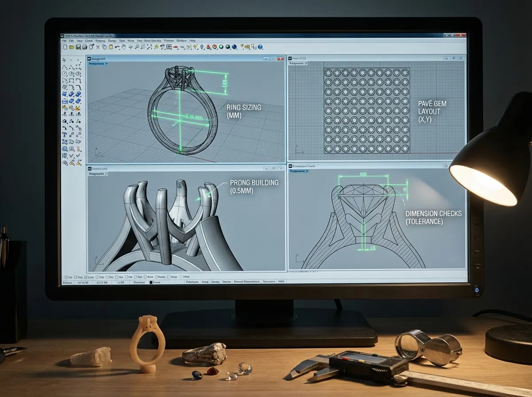Select the Zoom magnifier tool

pos(138,46)
